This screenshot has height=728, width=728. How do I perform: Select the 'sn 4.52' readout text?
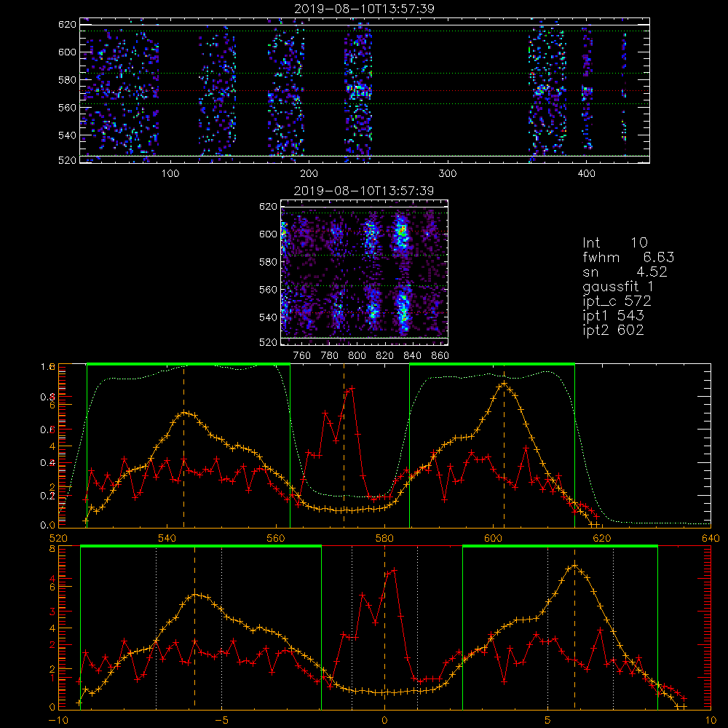click(625, 272)
